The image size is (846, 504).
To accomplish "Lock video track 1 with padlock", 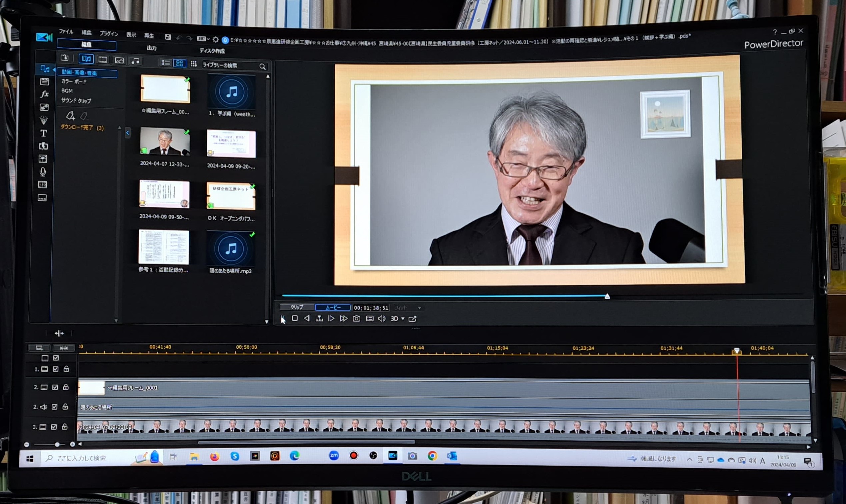I will (66, 369).
